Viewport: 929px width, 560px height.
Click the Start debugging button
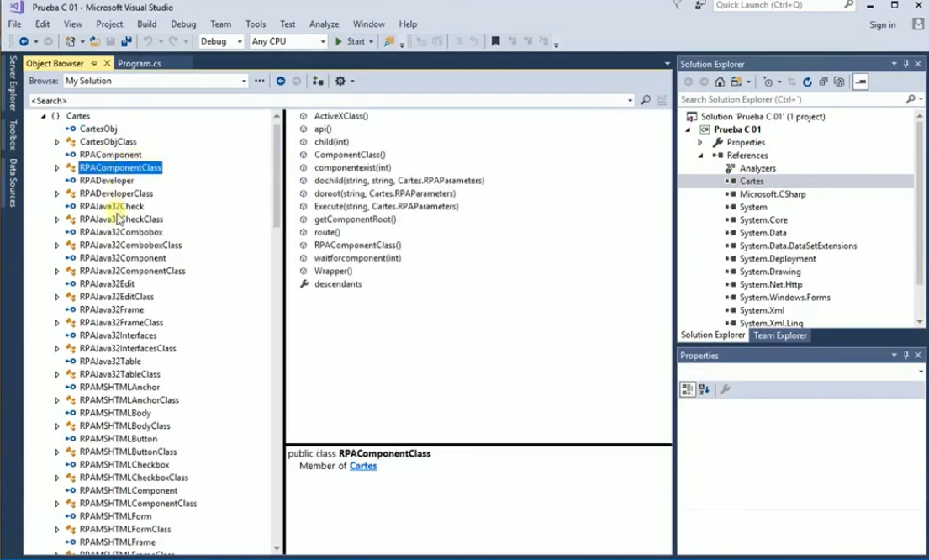point(350,41)
